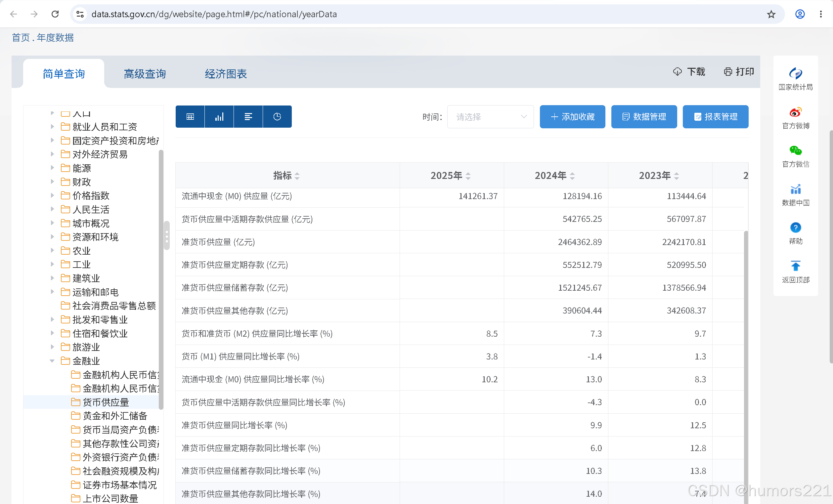Click the 2464362.89 cell for 2024年
Screen dimensions: 833x504
[x=580, y=242]
